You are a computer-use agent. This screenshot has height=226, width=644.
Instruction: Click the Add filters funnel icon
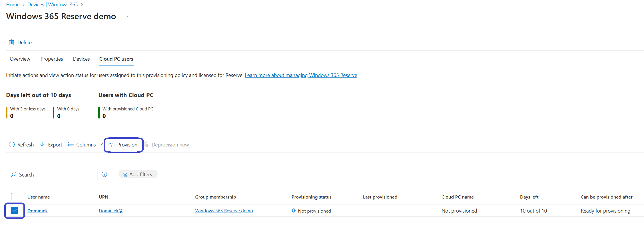coord(125,175)
